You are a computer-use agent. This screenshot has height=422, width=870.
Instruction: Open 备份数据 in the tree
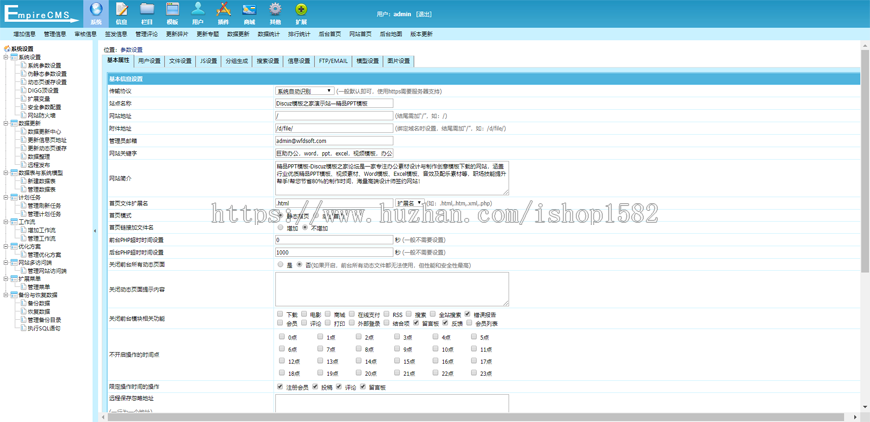[39, 303]
